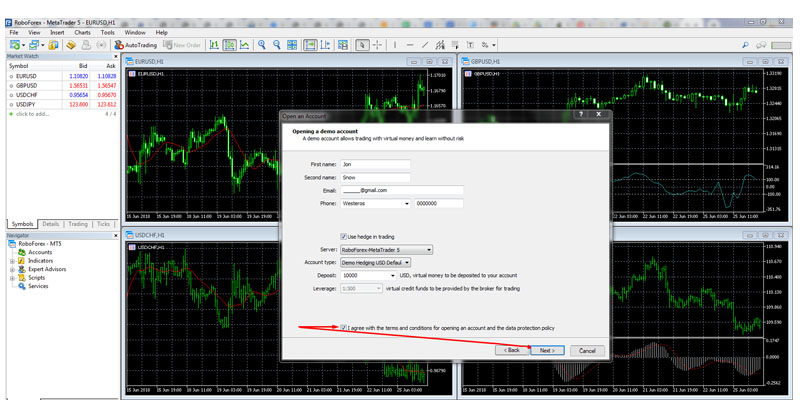The width and height of the screenshot is (800, 420).
Task: Select the vertical line drawing tool
Action: 395,45
